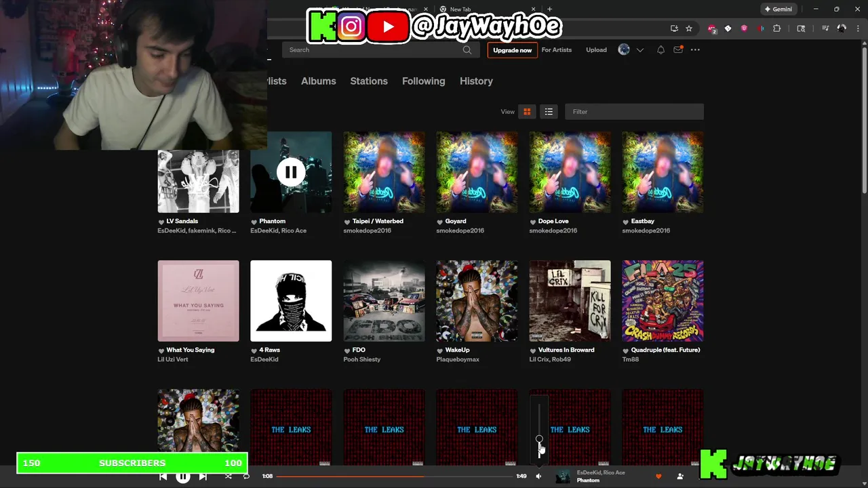868x488 pixels.
Task: Follow artist via person icon in player
Action: coord(680,476)
